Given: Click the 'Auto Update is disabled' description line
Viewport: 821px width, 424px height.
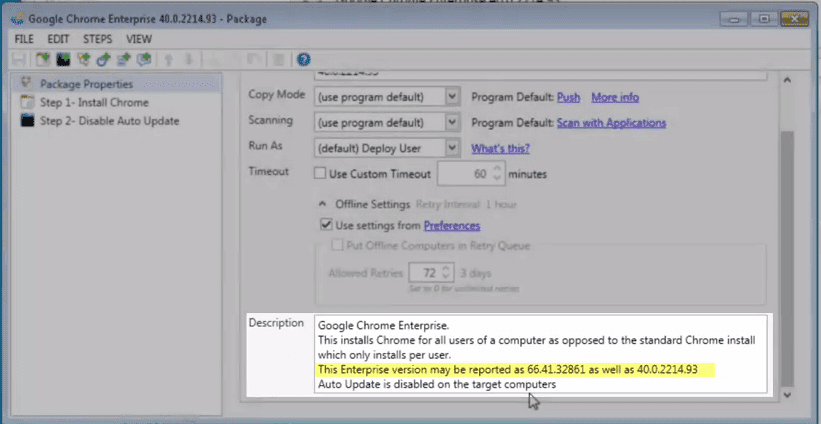Looking at the screenshot, I should 437,384.
